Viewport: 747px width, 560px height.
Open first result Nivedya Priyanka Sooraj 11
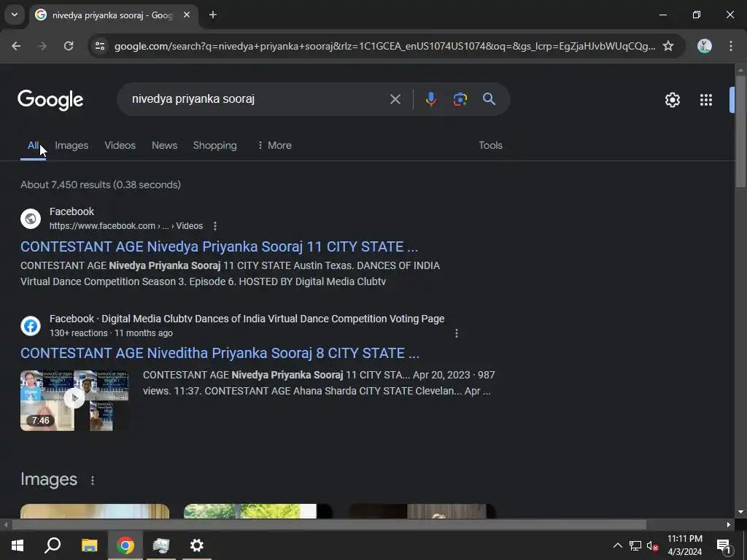coord(219,246)
